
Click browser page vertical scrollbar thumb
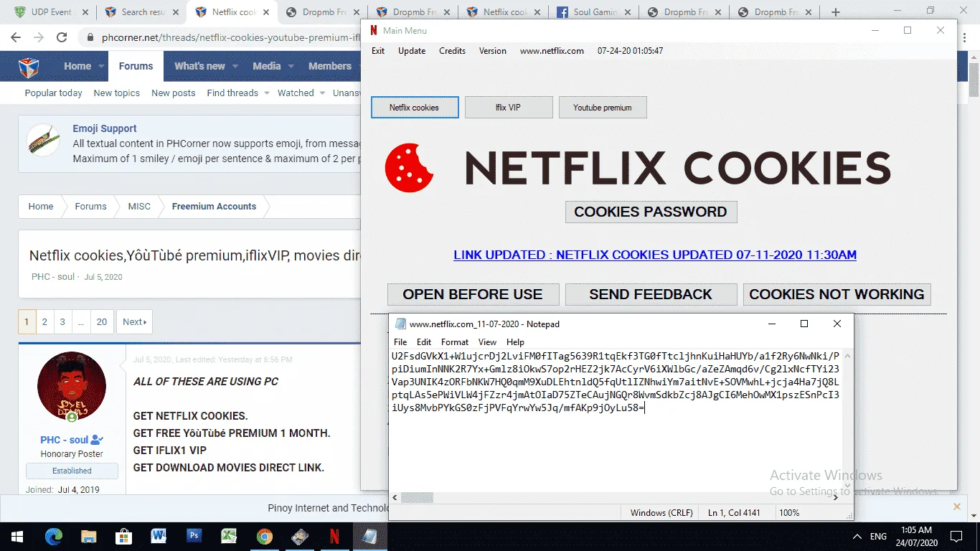[x=974, y=80]
